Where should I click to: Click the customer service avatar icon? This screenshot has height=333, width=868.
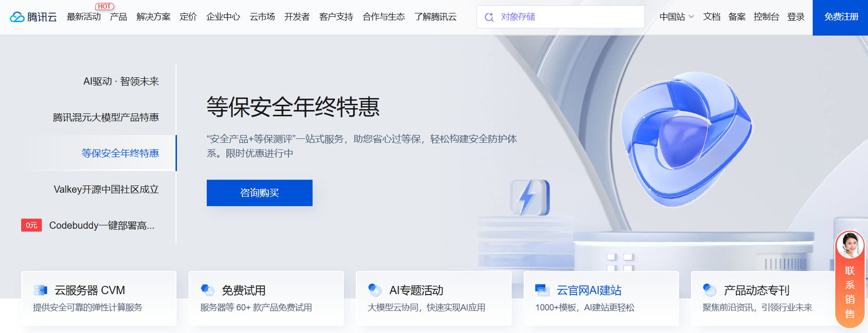850,245
